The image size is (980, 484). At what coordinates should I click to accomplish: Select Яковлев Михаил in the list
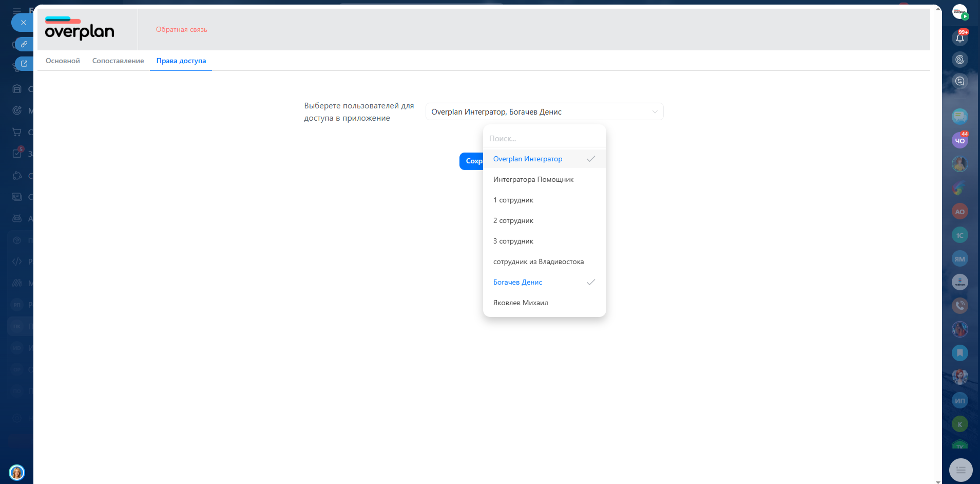coord(544,303)
